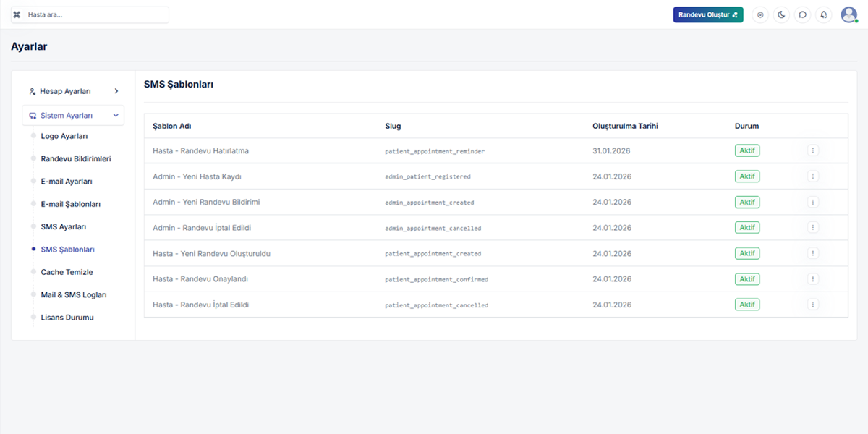868x434 pixels.
Task: Click Aktif status badge of Hasta - Randevu Hatırlatma
Action: (x=746, y=150)
